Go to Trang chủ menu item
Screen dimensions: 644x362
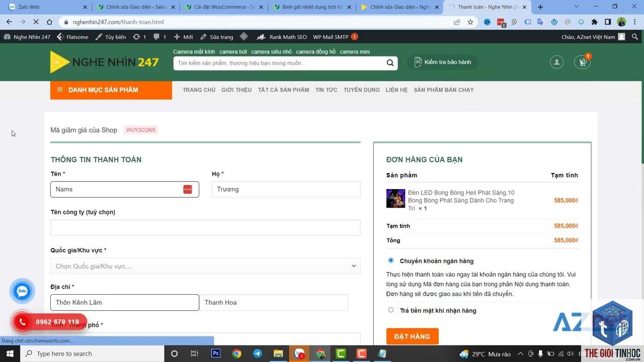point(199,90)
